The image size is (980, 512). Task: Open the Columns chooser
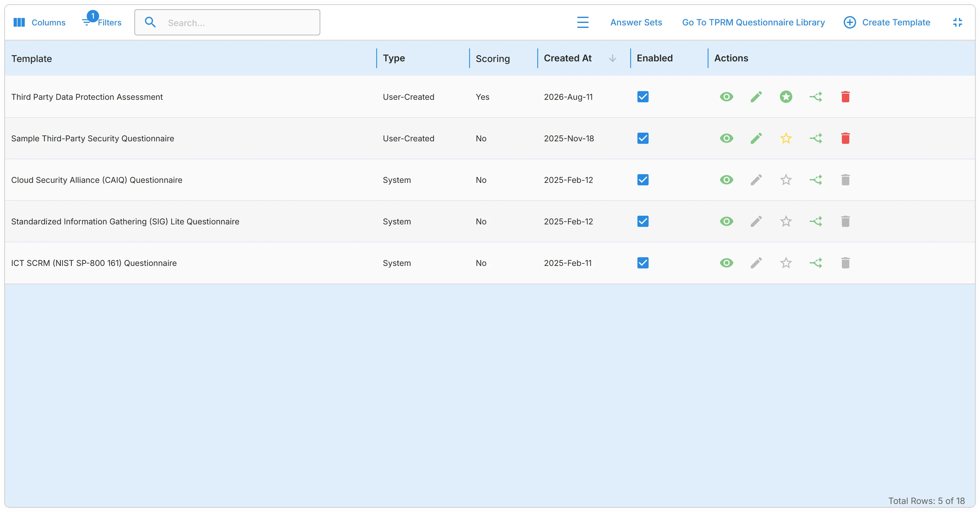[39, 22]
